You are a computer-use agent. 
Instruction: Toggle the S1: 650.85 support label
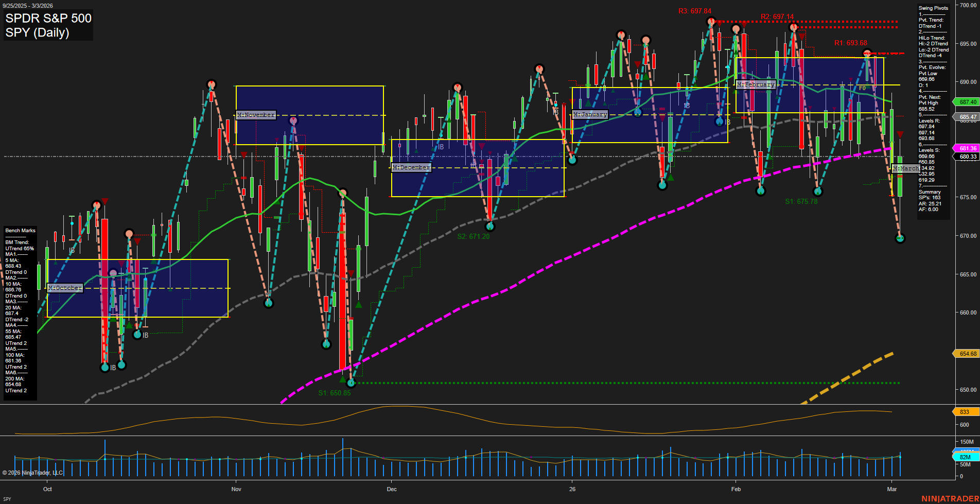coord(335,392)
